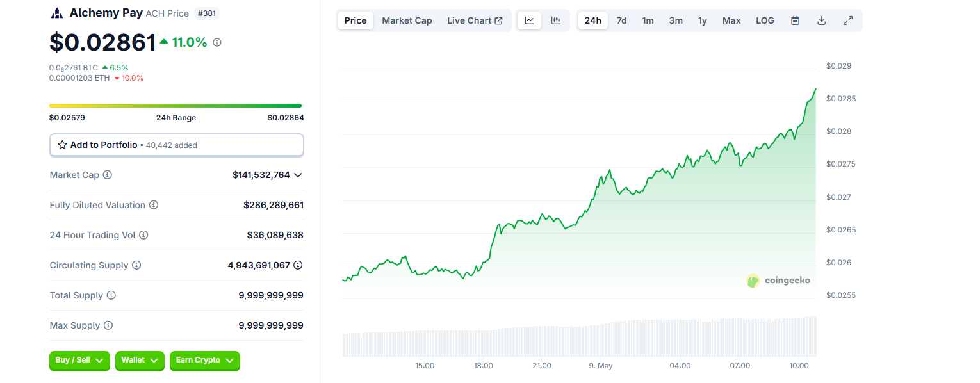Click the 9. May date label on chart axis
Screen dimensions: 980x383
click(601, 366)
